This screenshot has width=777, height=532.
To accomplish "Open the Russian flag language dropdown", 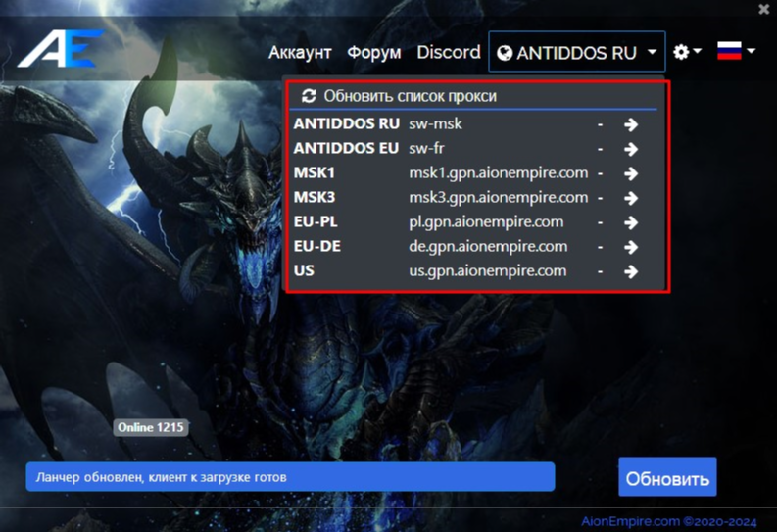I will pos(736,51).
